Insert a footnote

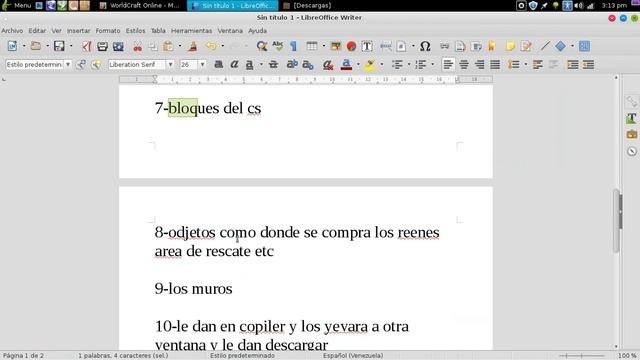coord(460,46)
